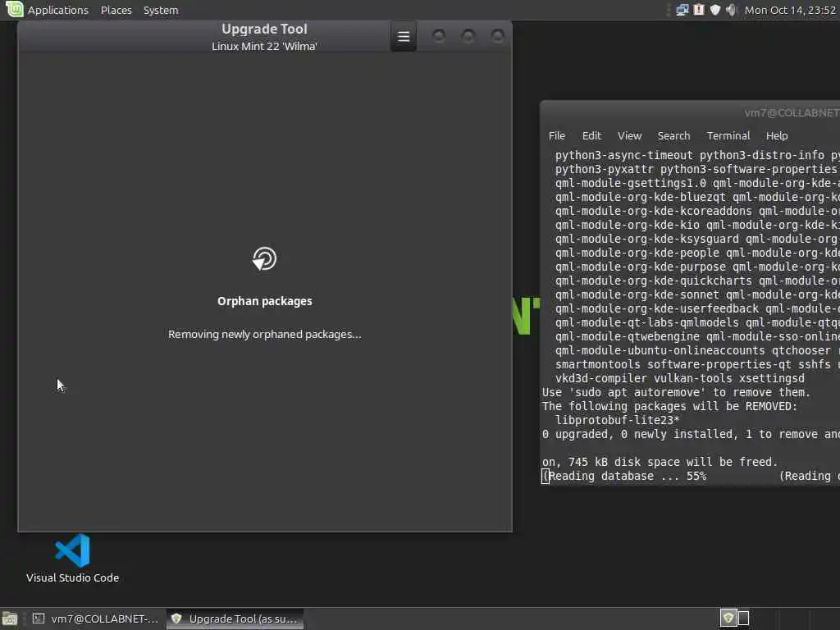Click the 'libprotobuf-lite23*' line in terminal
The height and width of the screenshot is (630, 840).
617,420
